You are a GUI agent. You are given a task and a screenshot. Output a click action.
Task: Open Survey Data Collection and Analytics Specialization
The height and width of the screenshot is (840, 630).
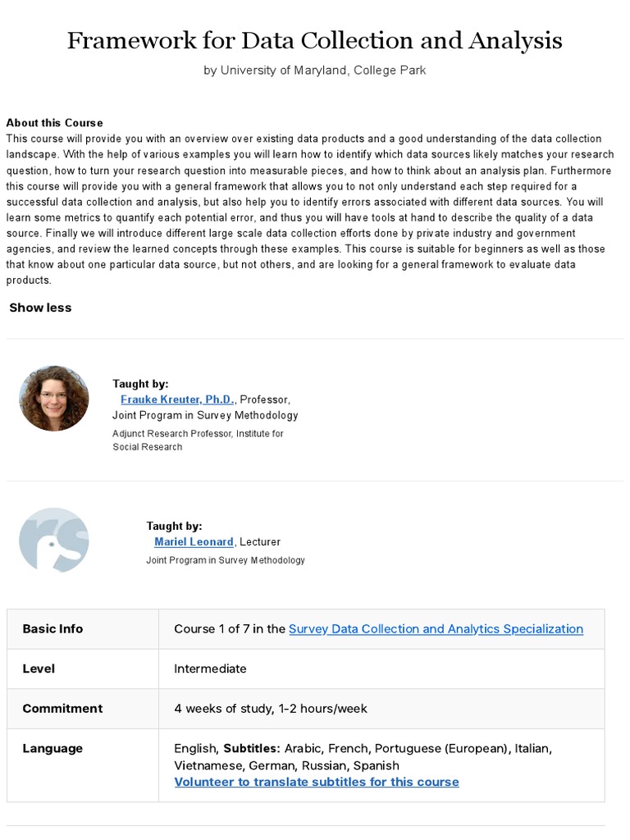(436, 629)
